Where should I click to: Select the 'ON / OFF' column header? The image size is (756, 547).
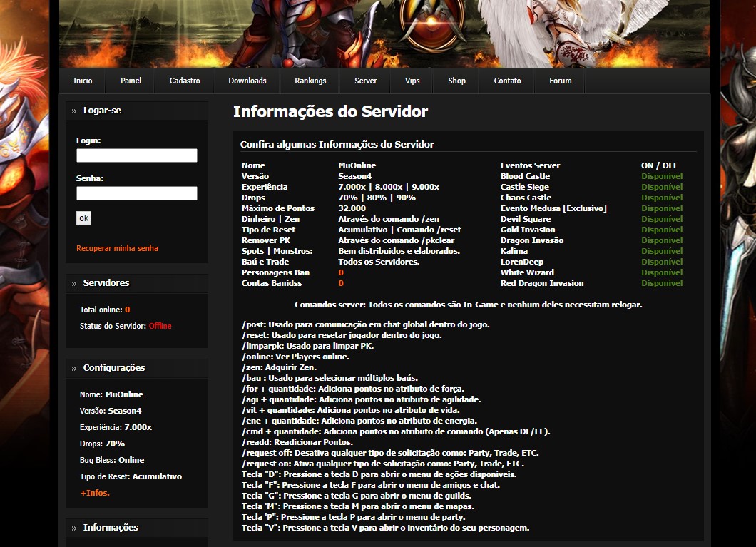tap(659, 165)
